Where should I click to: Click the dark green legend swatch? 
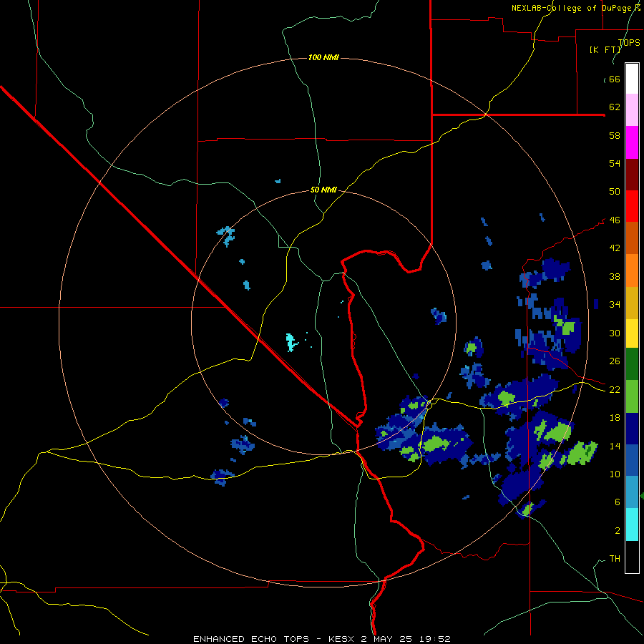click(x=632, y=364)
